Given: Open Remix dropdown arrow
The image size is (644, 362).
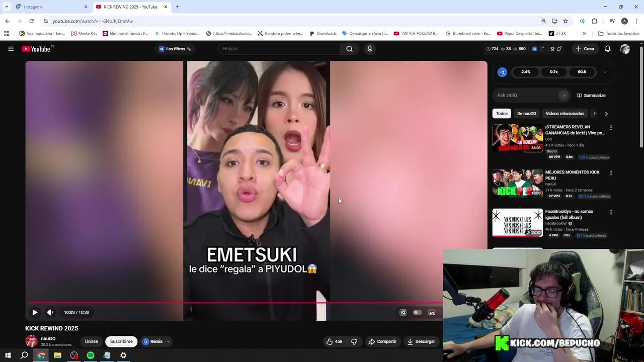Looking at the screenshot, I should 168,341.
